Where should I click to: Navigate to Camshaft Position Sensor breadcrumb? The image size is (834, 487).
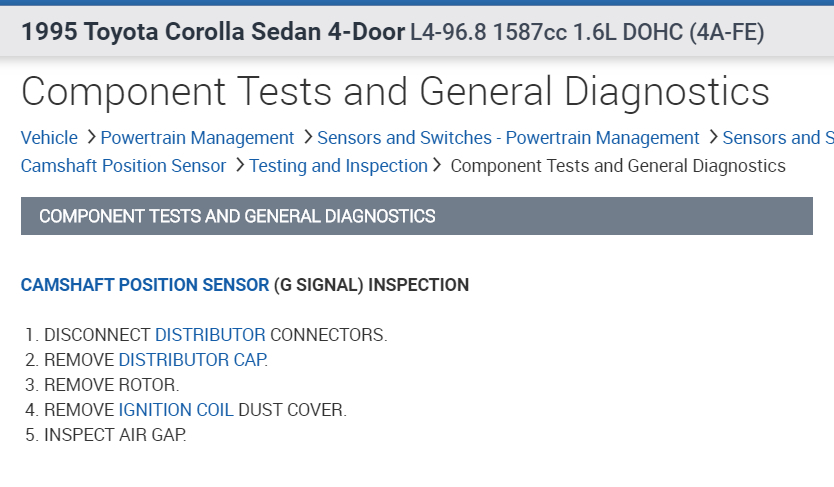click(x=124, y=166)
